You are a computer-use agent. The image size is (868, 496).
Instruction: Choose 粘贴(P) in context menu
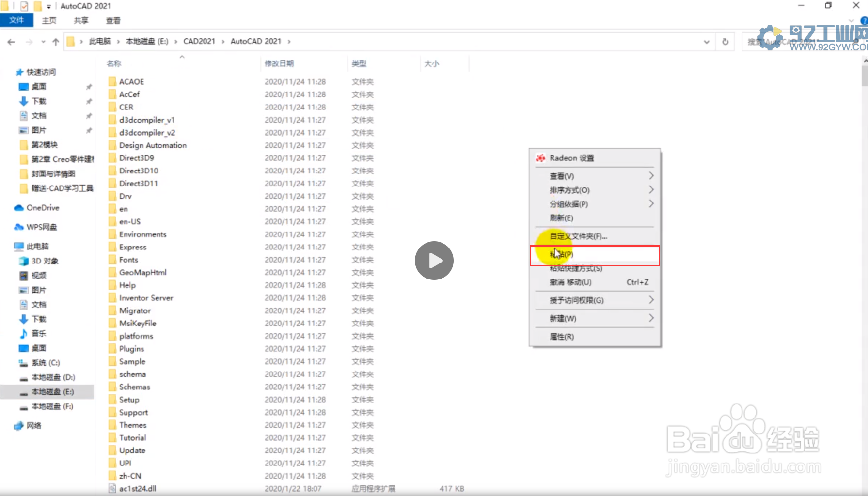pos(595,254)
